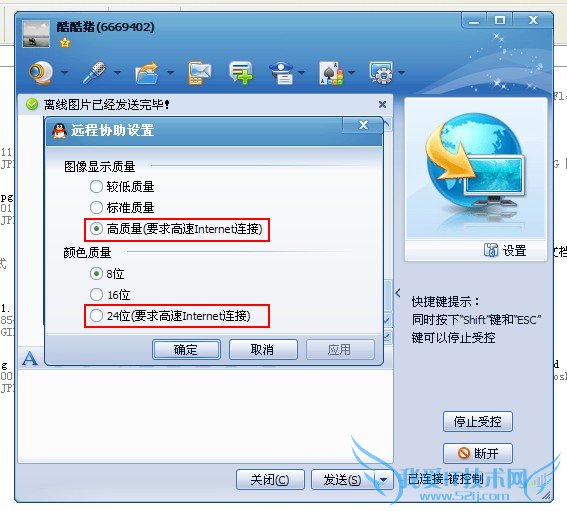
Task: Click the send SMS message icon
Action: tap(199, 73)
